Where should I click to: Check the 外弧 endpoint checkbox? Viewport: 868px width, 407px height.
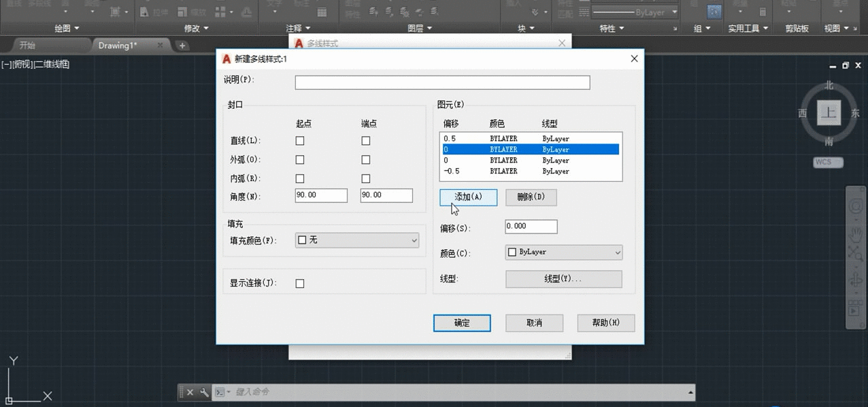coord(365,159)
